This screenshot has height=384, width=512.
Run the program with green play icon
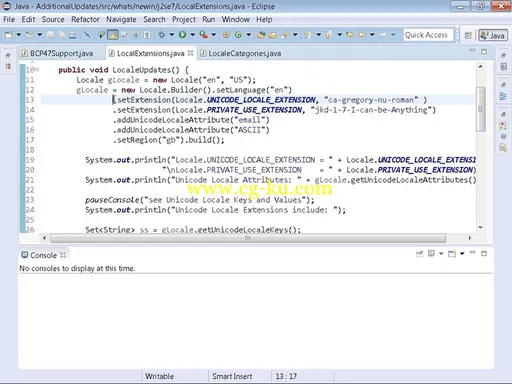click(182, 35)
